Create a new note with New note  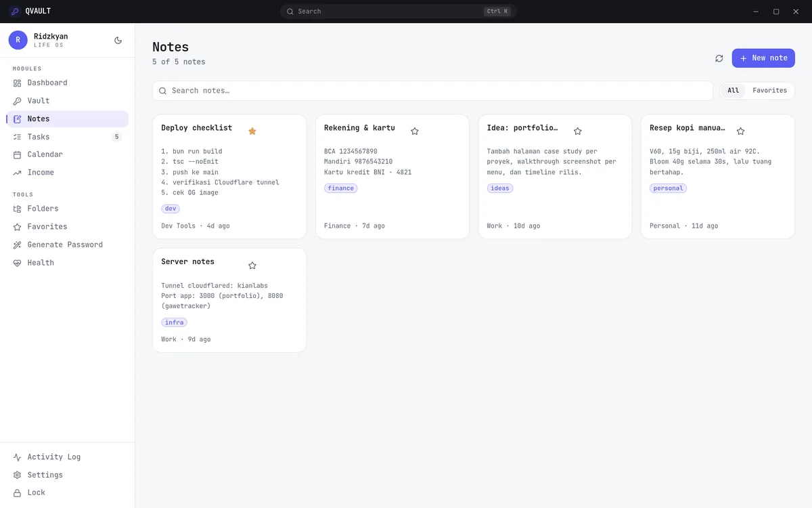(x=763, y=58)
